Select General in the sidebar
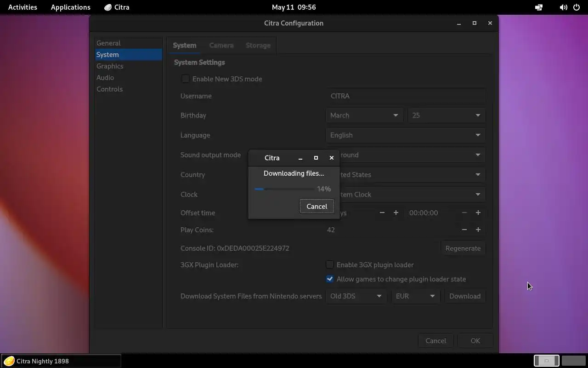588x368 pixels. pos(129,43)
